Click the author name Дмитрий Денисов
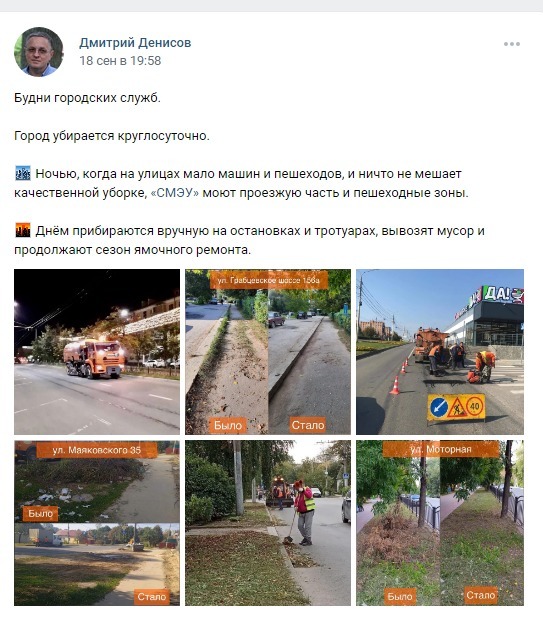Image resolution: width=543 pixels, height=618 pixels. tap(135, 43)
